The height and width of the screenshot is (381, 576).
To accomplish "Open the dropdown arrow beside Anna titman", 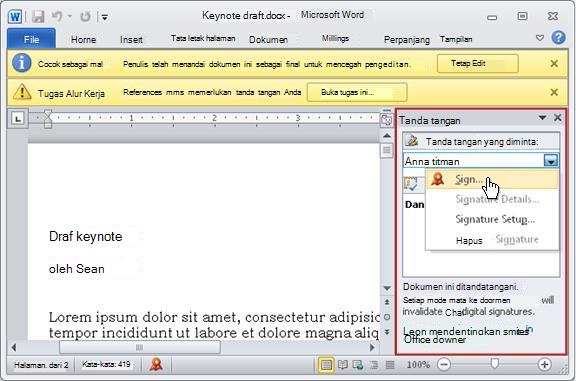I will (551, 161).
